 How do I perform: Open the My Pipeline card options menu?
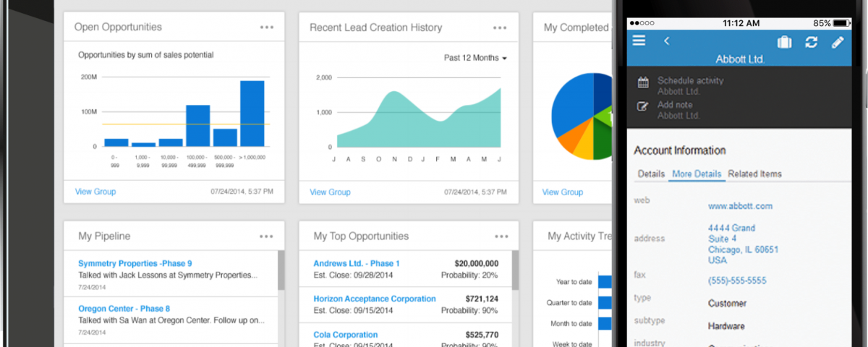[x=267, y=236]
